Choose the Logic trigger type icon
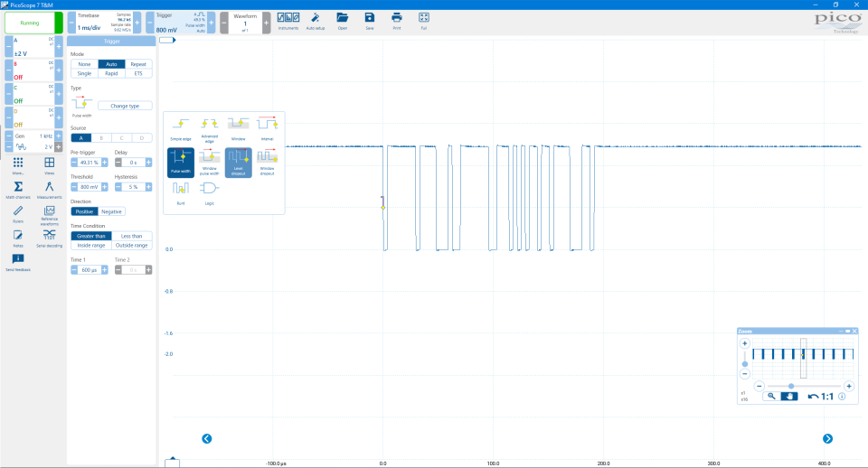 pyautogui.click(x=209, y=189)
